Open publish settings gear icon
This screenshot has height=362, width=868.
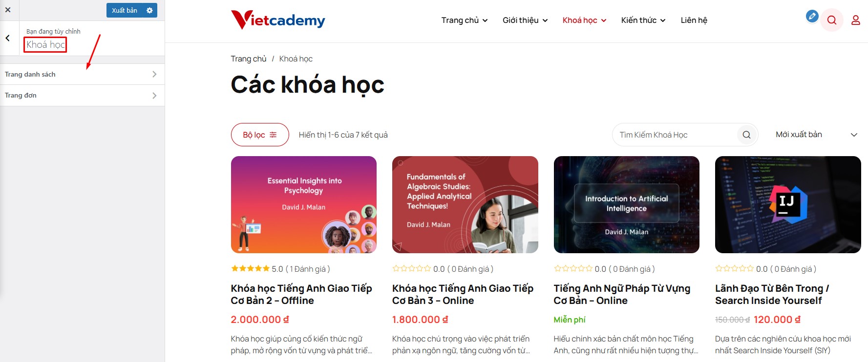[x=149, y=10]
